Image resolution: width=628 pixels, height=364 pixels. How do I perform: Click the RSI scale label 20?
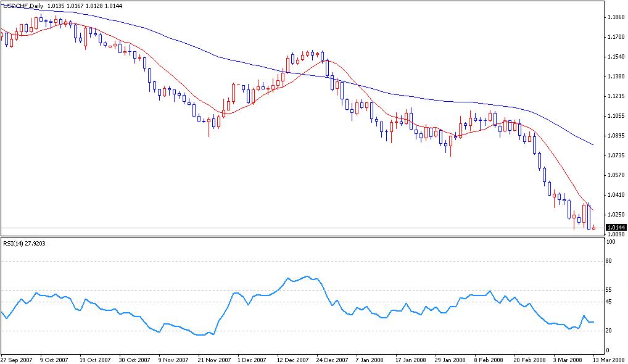609,330
